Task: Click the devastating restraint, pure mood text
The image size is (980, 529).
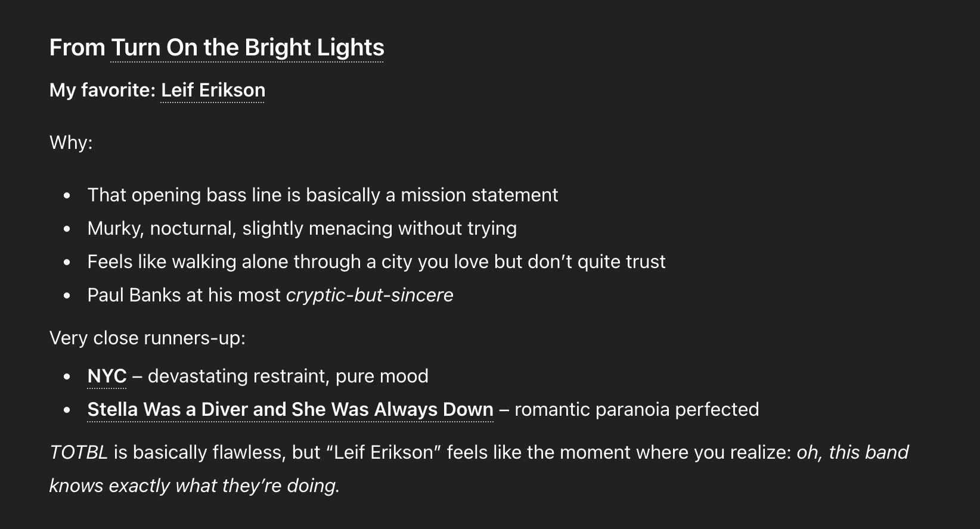Action: [288, 376]
